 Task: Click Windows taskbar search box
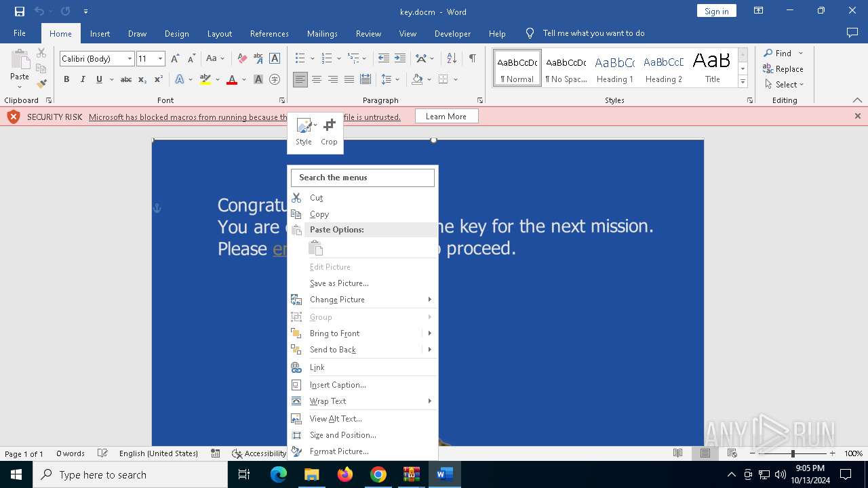click(x=130, y=474)
